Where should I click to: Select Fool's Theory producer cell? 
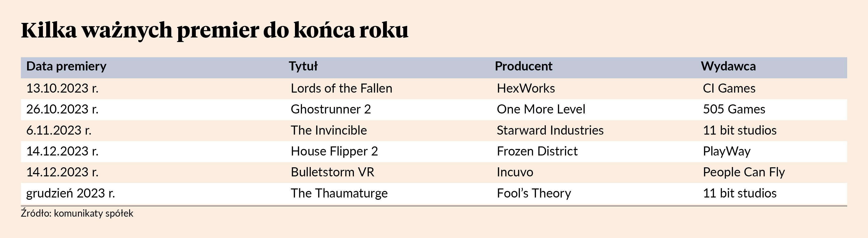(534, 193)
